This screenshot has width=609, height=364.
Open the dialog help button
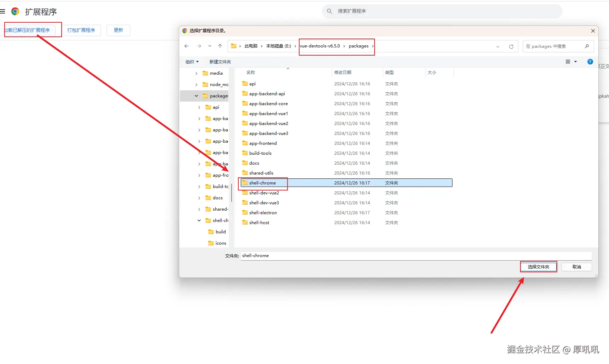click(590, 62)
